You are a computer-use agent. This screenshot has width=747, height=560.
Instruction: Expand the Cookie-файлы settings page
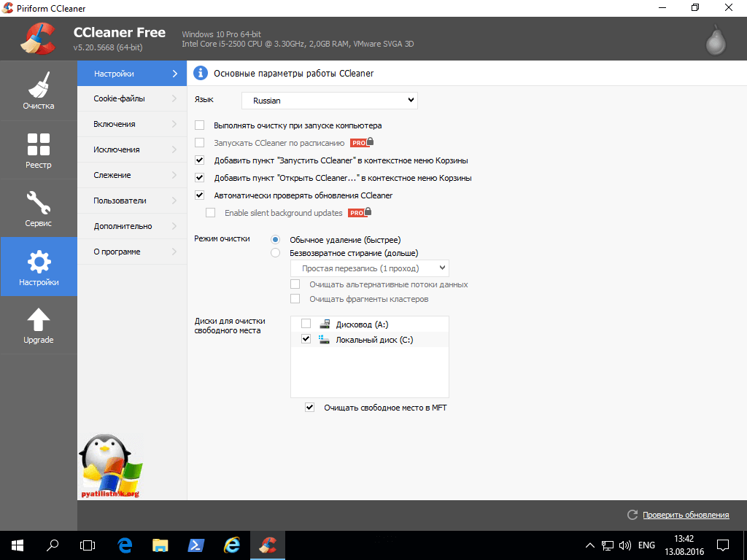tap(131, 98)
